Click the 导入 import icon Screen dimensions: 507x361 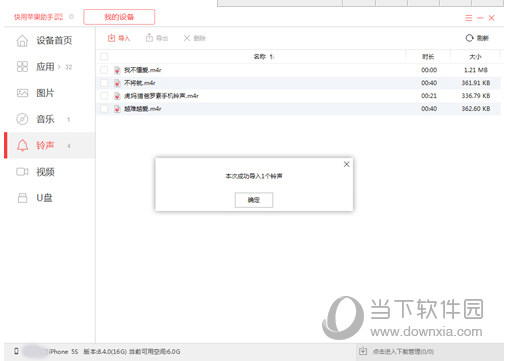coord(111,38)
